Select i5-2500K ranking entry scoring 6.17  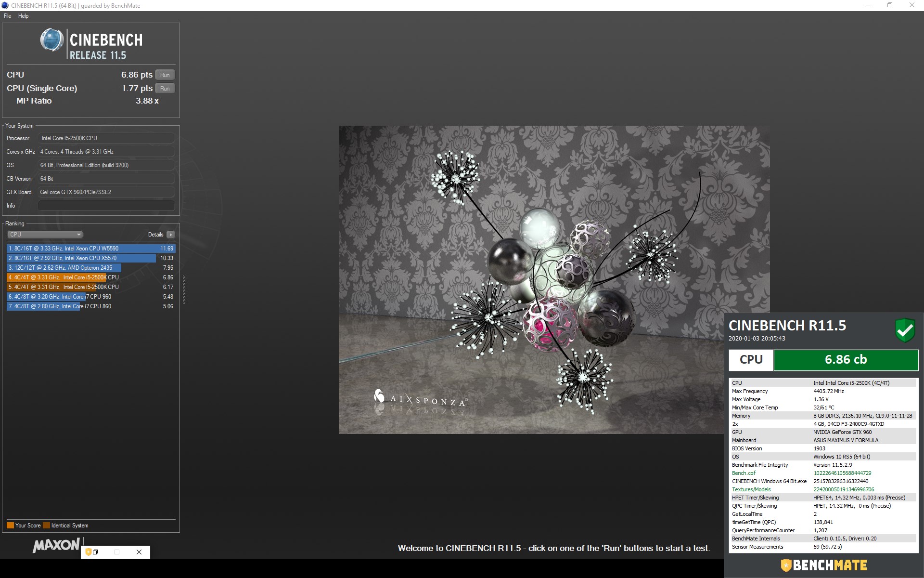point(91,287)
